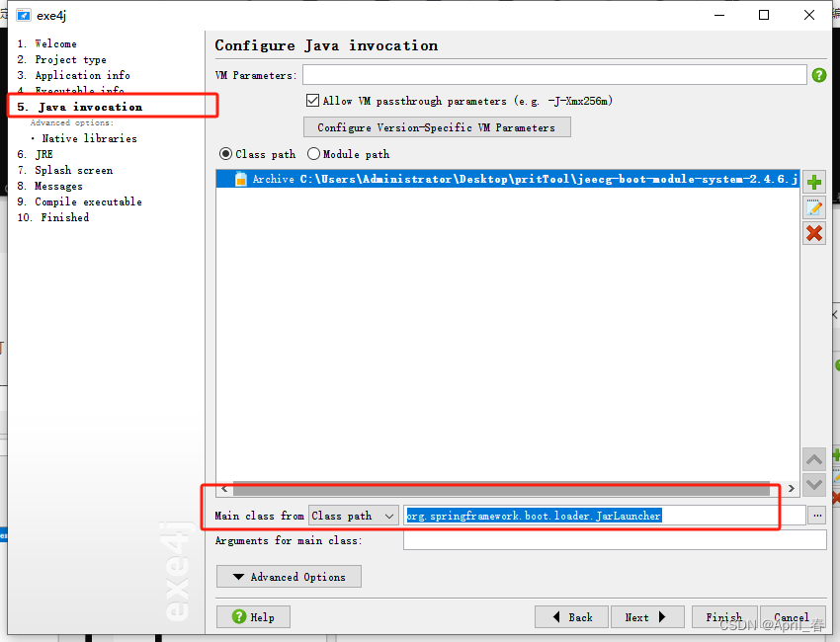The height and width of the screenshot is (642, 840).
Task: Go to step 6 JRE
Action: tap(36, 154)
